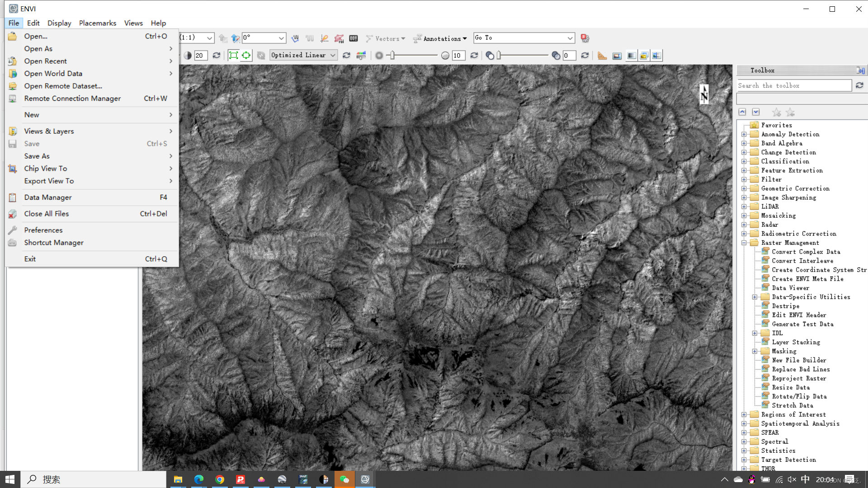The image size is (868, 488).
Task: Open the Annotations dropdown button
Action: (x=440, y=38)
